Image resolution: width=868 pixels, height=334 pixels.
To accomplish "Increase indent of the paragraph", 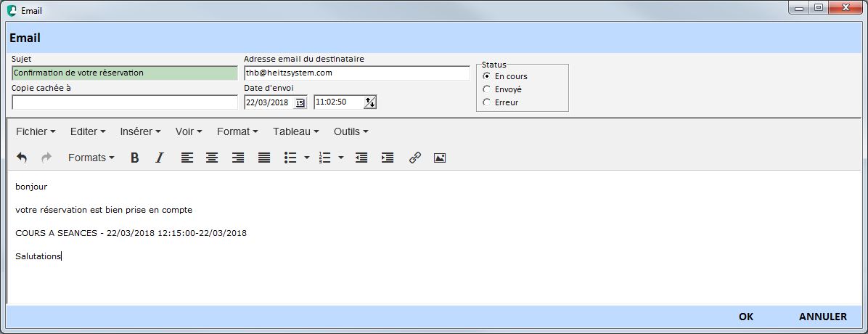I will pyautogui.click(x=388, y=158).
